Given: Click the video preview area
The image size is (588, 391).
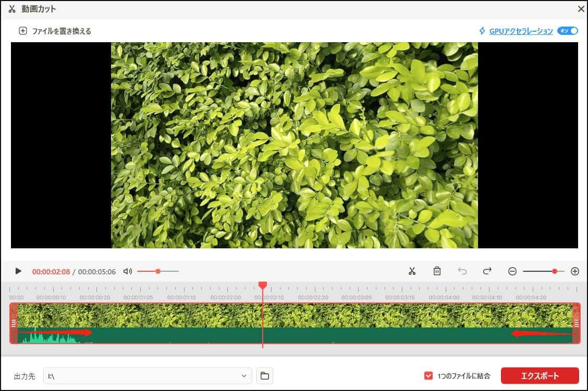Looking at the screenshot, I should 295,145.
